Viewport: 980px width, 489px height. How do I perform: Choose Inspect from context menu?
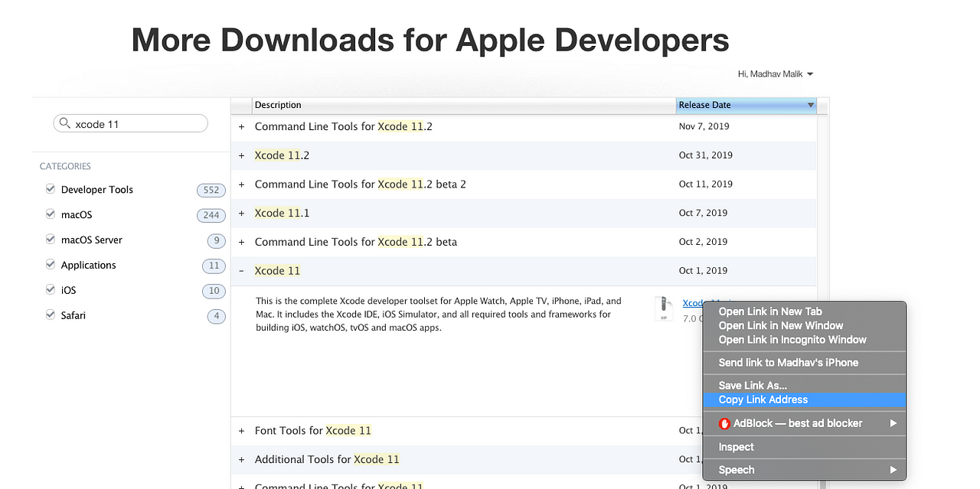[804, 447]
